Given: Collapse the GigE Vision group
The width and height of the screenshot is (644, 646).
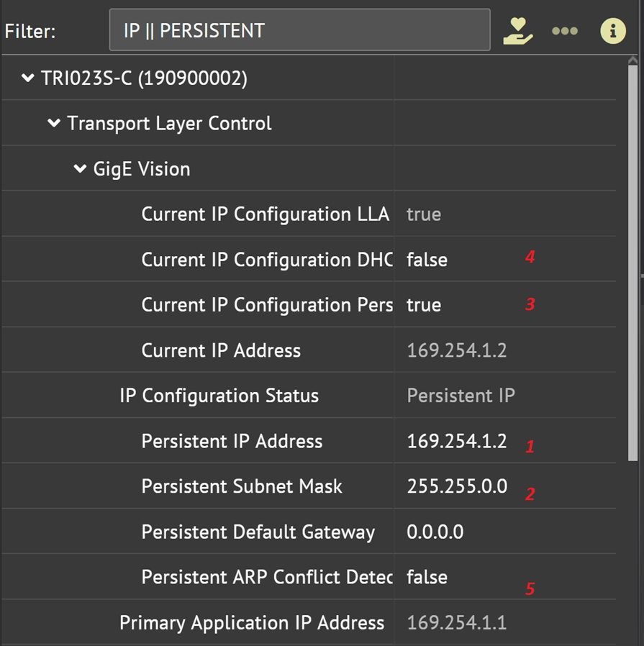Looking at the screenshot, I should click(80, 169).
